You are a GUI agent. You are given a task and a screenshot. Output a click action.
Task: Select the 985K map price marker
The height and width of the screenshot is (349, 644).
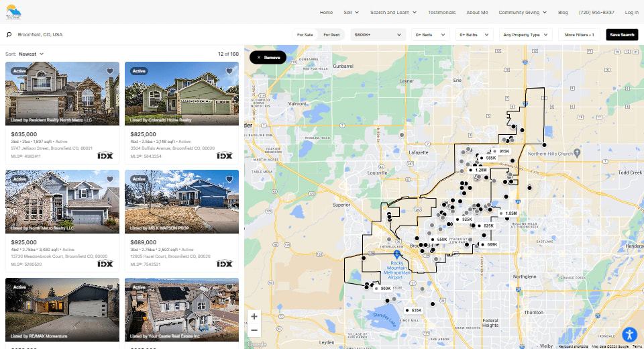coord(489,158)
